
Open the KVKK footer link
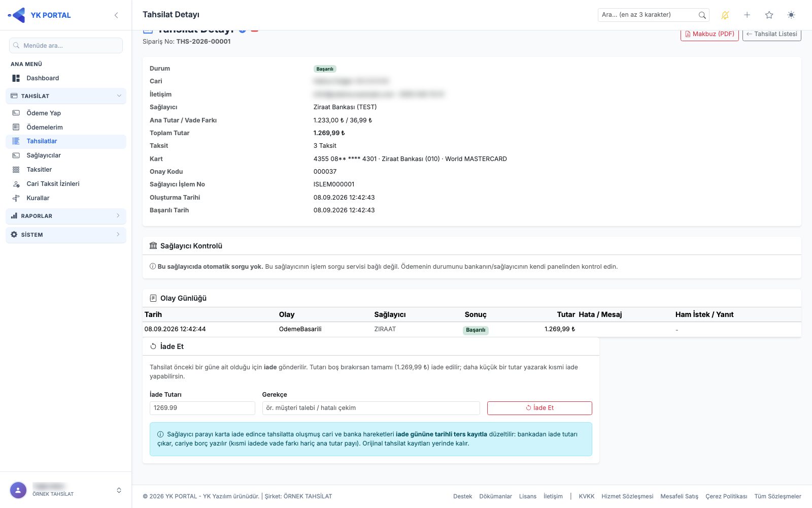586,496
